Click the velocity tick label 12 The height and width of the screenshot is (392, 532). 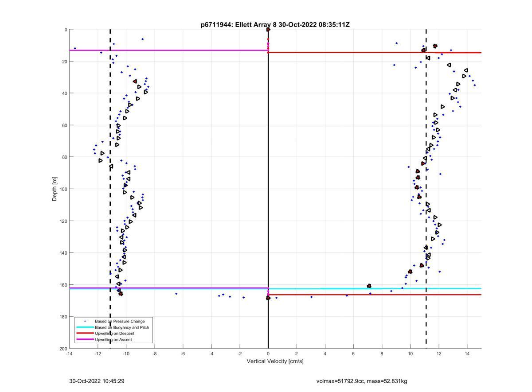(x=438, y=353)
